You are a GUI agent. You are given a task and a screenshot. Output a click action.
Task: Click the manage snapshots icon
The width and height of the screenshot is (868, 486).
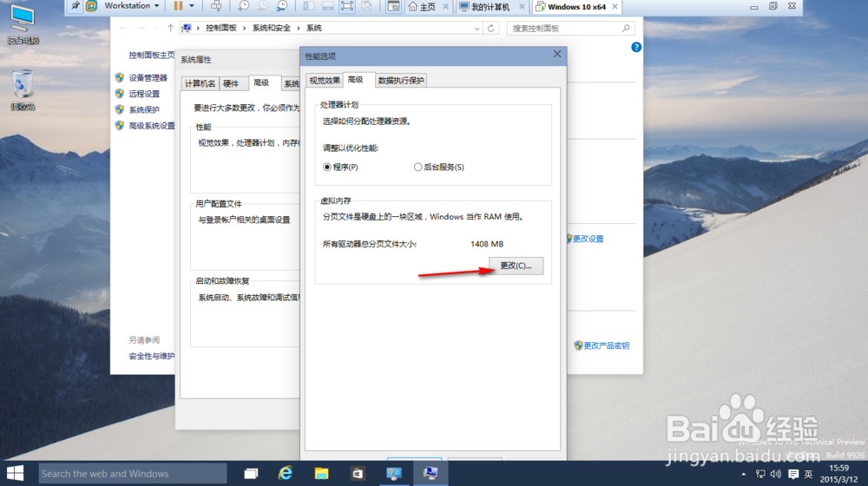(x=282, y=6)
